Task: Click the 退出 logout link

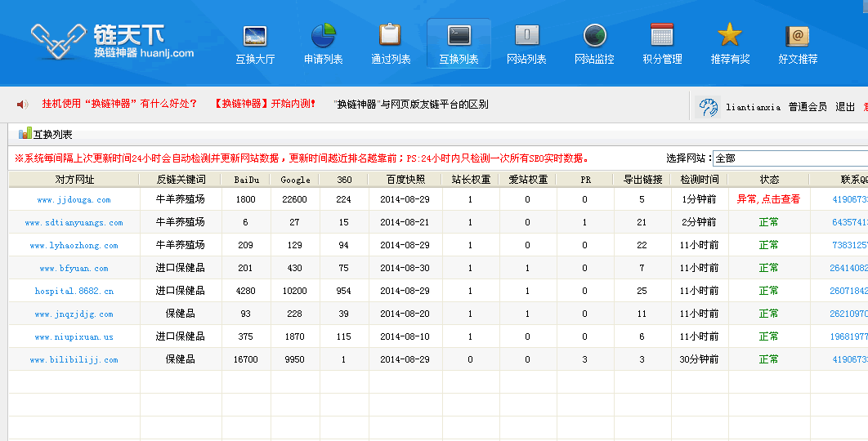Action: [845, 107]
